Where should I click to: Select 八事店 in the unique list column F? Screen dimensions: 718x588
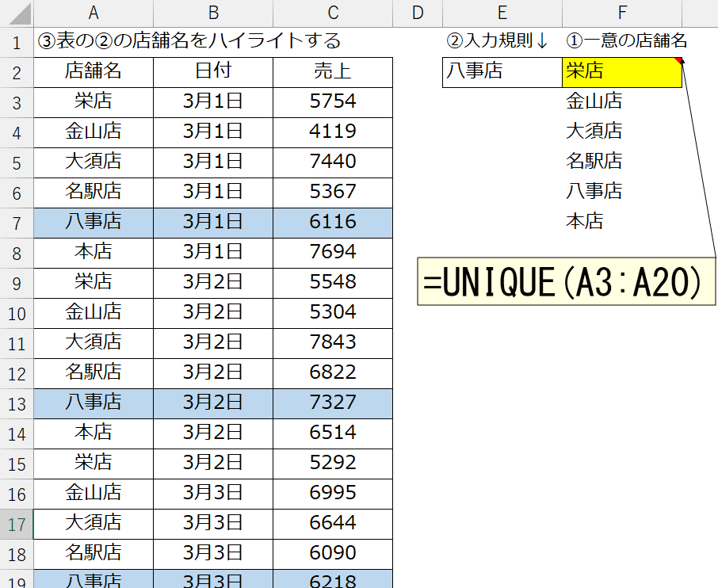click(x=622, y=193)
